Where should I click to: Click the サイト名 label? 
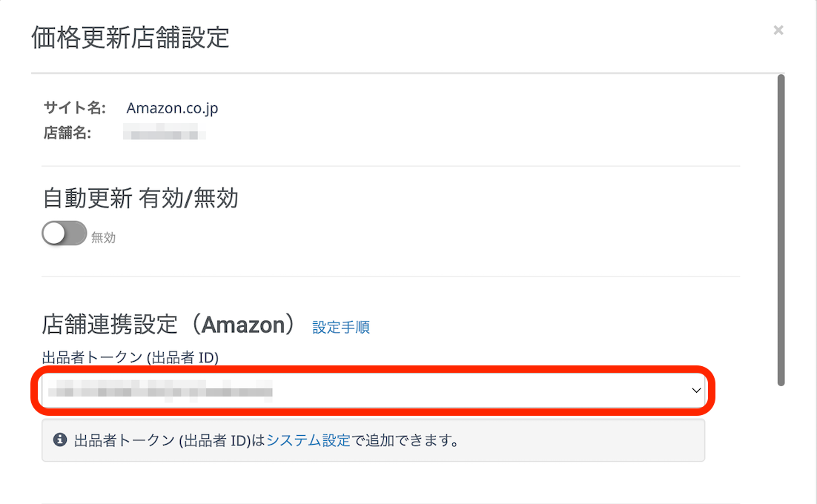coord(76,108)
